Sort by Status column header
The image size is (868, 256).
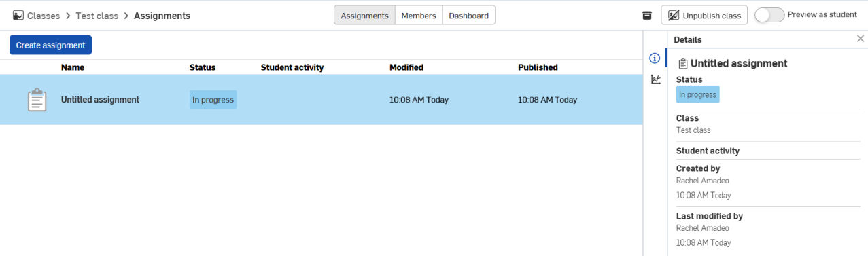[x=203, y=67]
